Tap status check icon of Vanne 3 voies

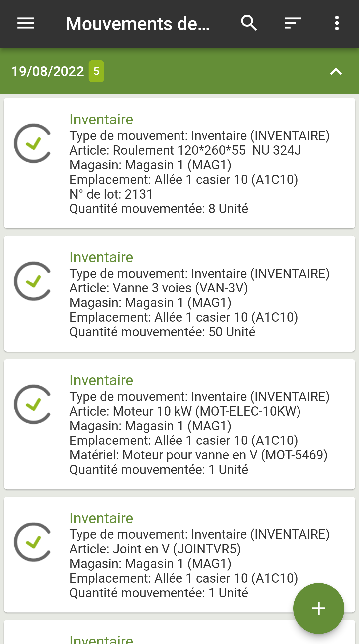[33, 282]
